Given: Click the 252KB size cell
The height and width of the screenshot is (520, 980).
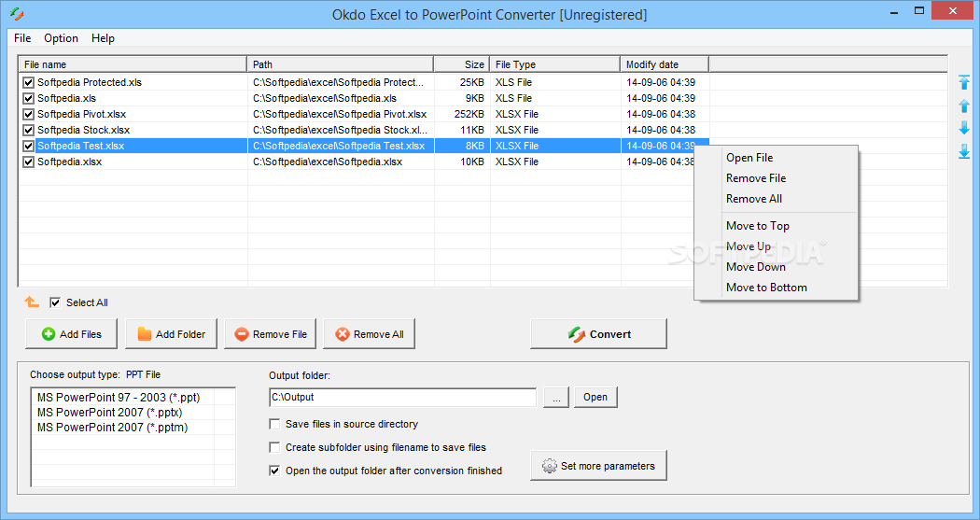Looking at the screenshot, I should 469,115.
